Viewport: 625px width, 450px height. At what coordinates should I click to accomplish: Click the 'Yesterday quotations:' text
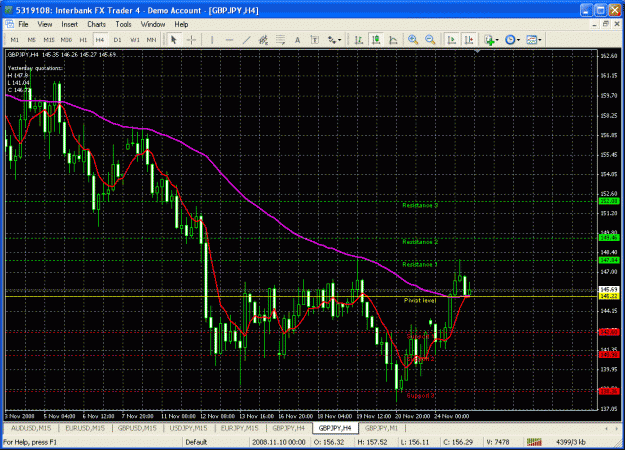point(35,68)
